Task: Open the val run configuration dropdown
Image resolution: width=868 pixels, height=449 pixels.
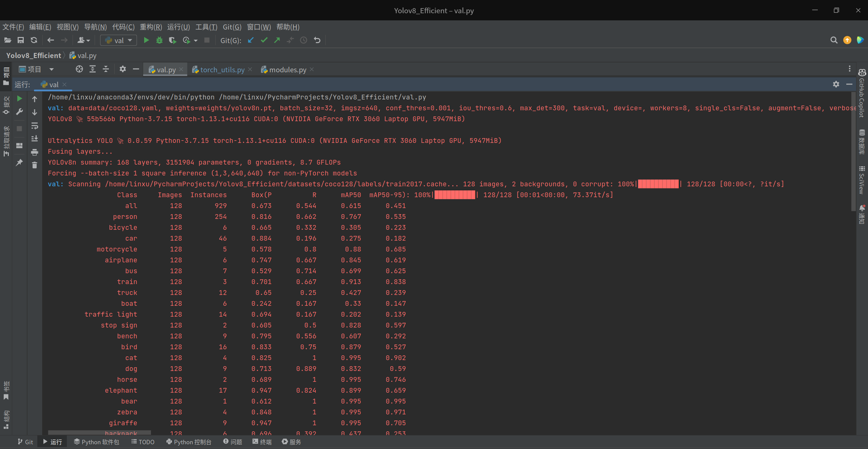Action: 119,40
